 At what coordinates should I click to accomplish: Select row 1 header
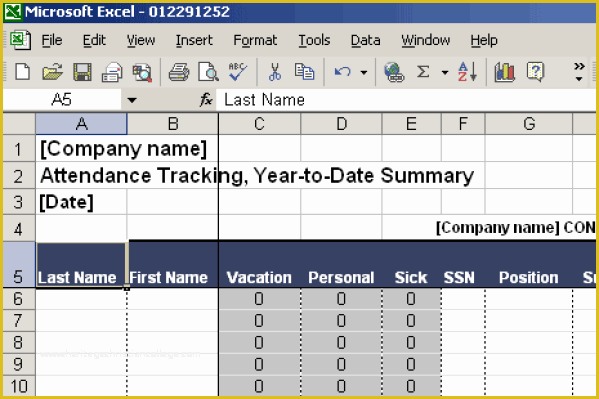[19, 148]
